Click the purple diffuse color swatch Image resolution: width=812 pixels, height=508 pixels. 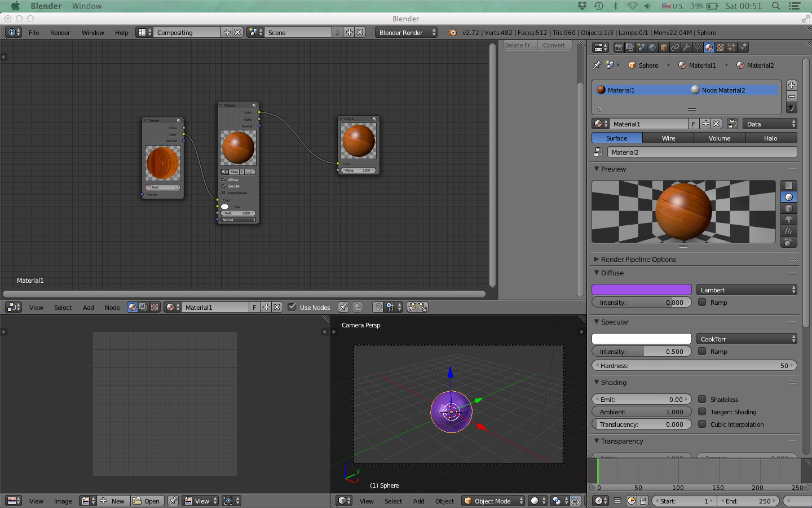point(642,290)
